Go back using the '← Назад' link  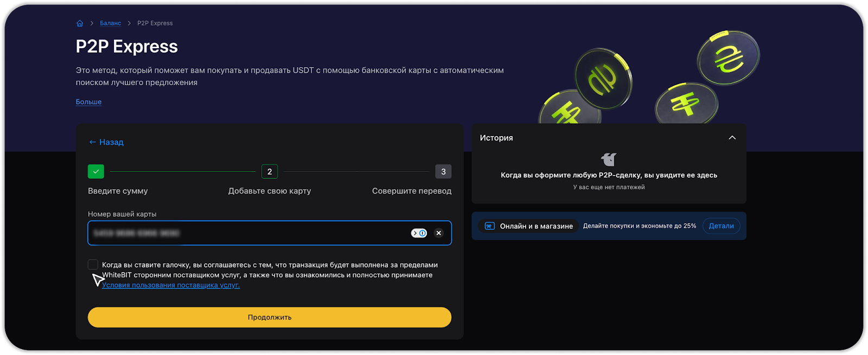tap(106, 142)
